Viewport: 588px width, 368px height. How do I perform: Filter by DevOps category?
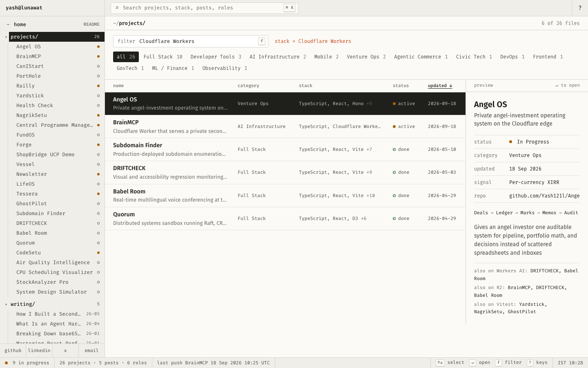[512, 57]
